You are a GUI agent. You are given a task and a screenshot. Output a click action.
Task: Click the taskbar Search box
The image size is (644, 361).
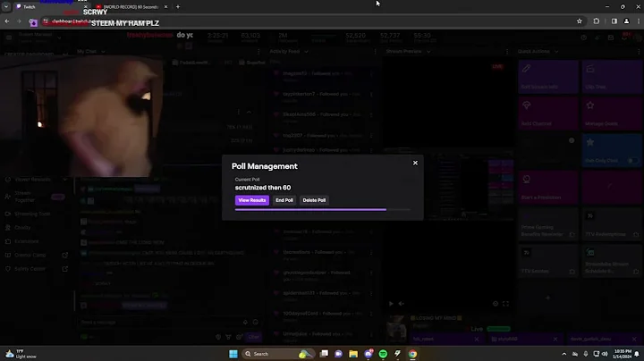click(x=277, y=354)
